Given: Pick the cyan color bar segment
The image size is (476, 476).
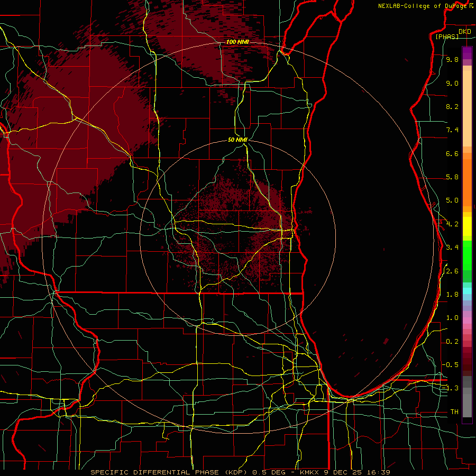Looking at the screenshot, I should pos(467,291).
